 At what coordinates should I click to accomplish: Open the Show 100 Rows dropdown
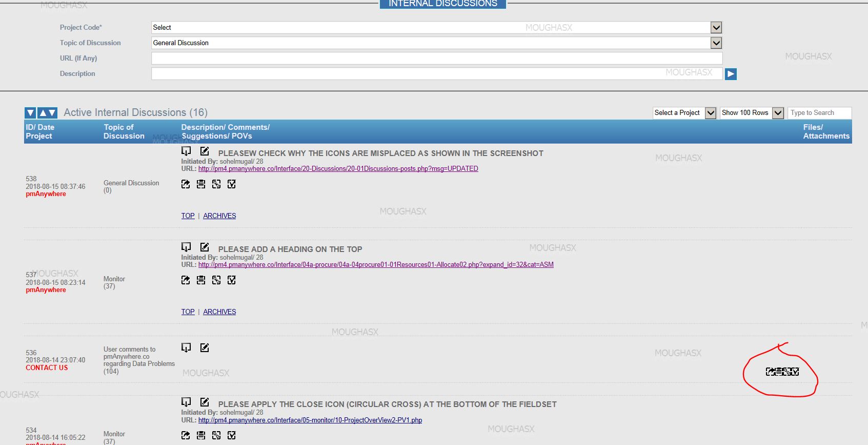(778, 113)
